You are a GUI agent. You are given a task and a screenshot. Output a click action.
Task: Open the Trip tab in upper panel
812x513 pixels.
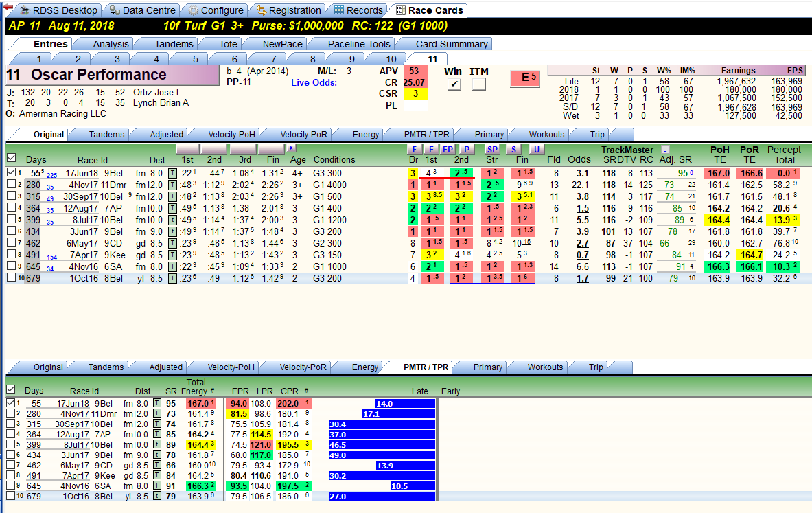click(597, 134)
